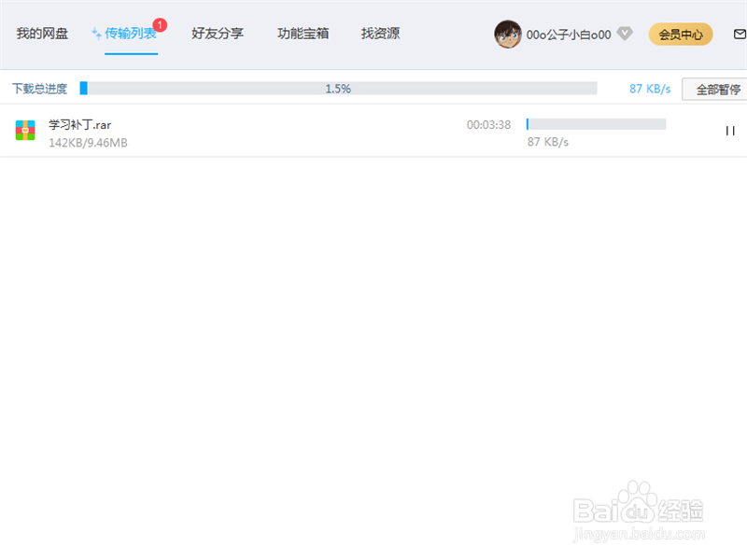
Task: Click the sparkle icon beside 传输列表
Action: coord(96,34)
